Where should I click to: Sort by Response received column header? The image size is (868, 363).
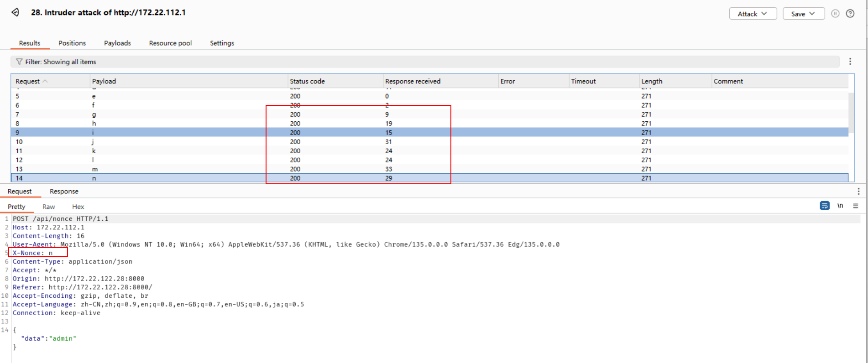tap(440, 81)
